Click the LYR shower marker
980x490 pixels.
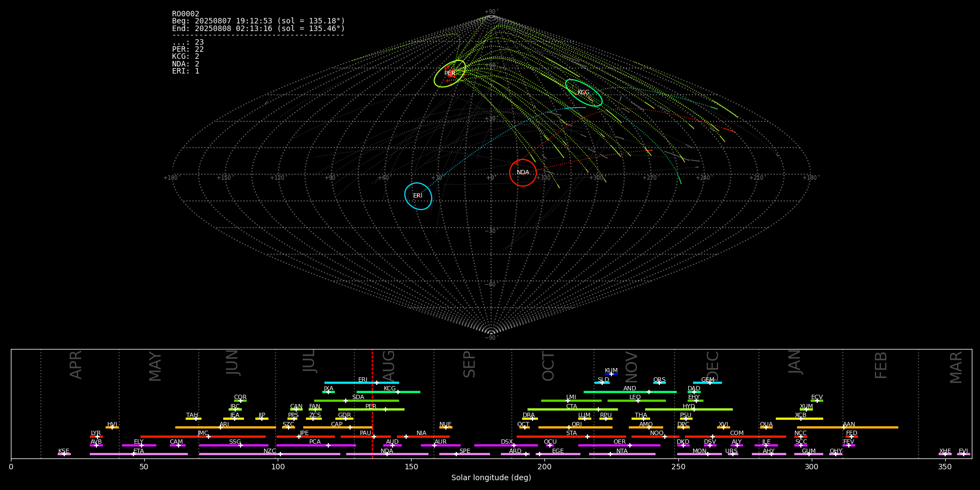[x=96, y=437]
